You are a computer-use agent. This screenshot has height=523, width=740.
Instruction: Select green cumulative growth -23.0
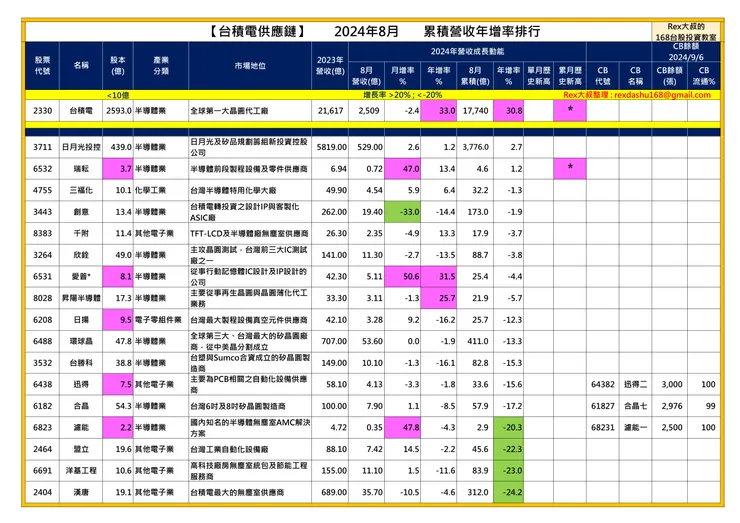(x=508, y=471)
